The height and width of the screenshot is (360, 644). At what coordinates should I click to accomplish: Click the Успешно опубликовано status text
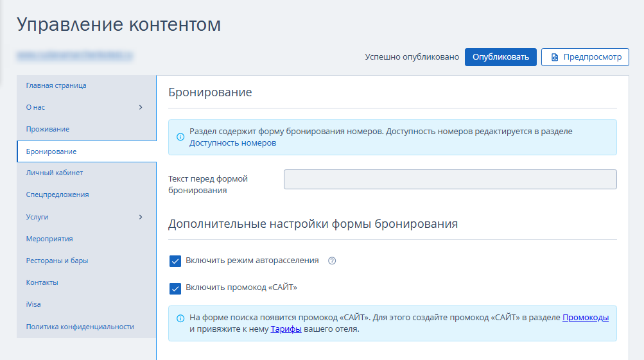(412, 57)
